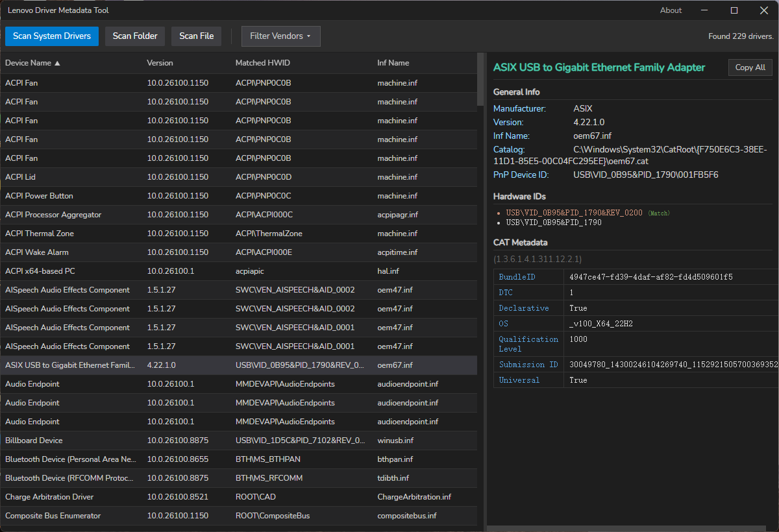Click the acpipagr.inf cell
This screenshot has height=532, width=779.
tap(397, 215)
